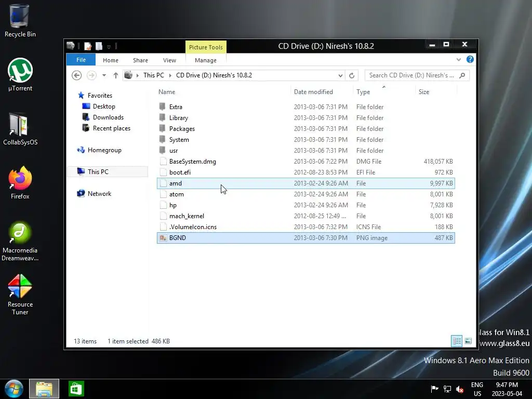Refresh the current folder view
The height and width of the screenshot is (399, 532).
click(352, 75)
